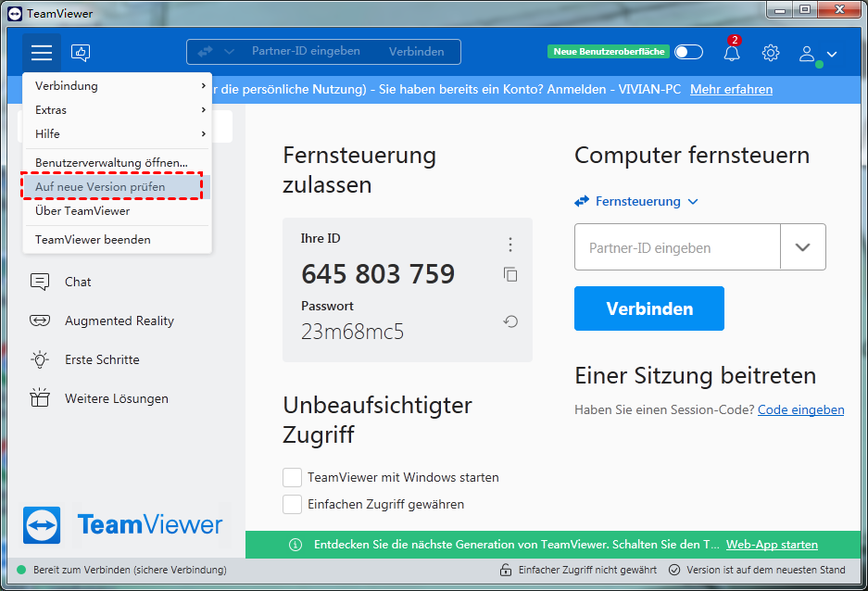Open the notifications bell icon
Image resolution: width=868 pixels, height=591 pixels.
[x=732, y=53]
